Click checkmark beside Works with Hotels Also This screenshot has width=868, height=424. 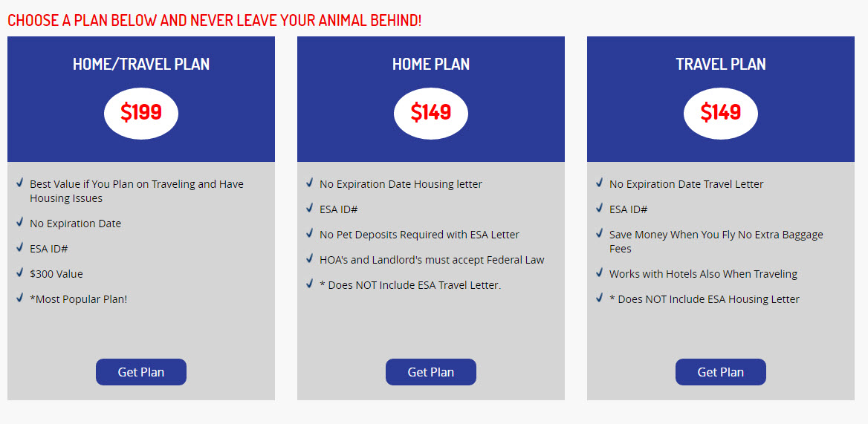click(600, 273)
